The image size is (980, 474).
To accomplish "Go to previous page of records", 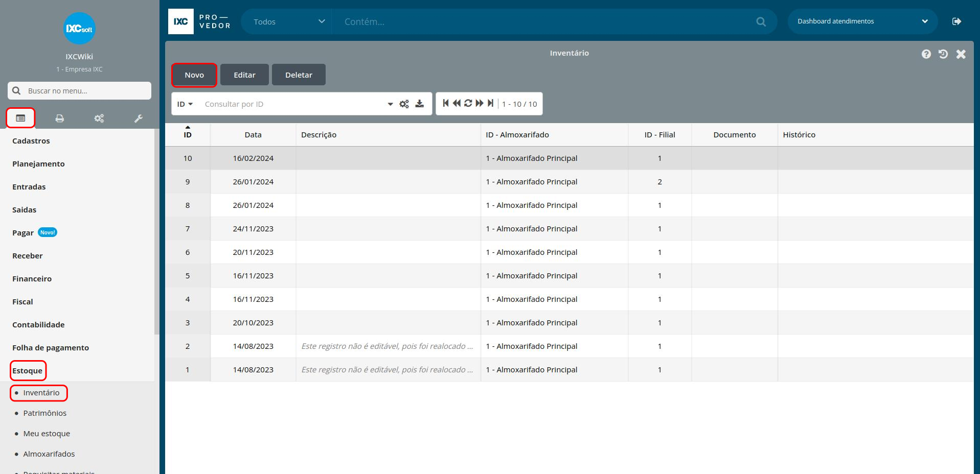I will pyautogui.click(x=457, y=103).
